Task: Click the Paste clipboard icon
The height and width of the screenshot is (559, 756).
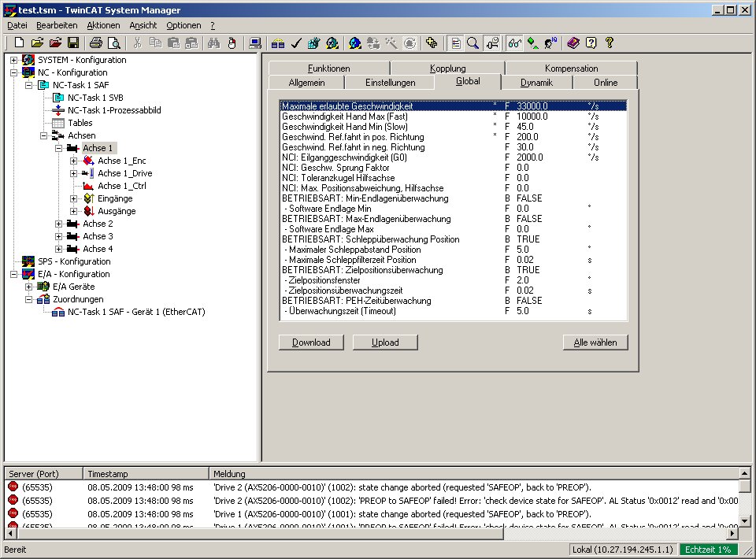Action: (x=173, y=43)
